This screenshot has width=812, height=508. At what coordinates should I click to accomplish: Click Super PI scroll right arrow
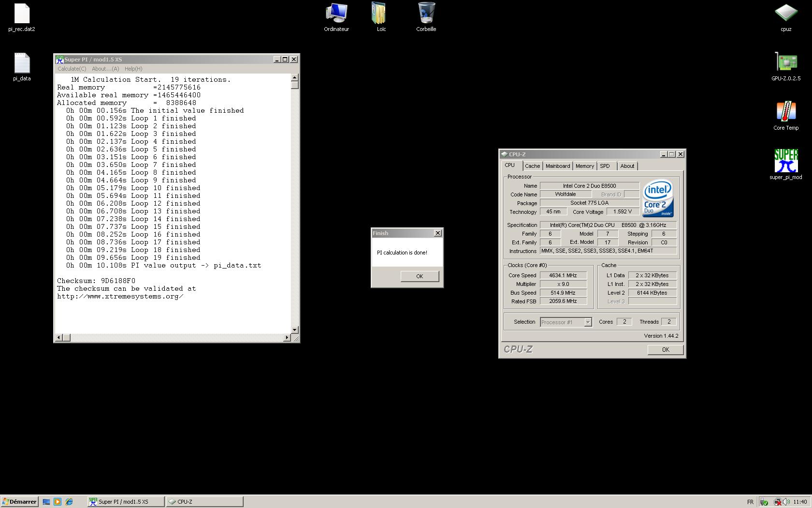pyautogui.click(x=287, y=337)
